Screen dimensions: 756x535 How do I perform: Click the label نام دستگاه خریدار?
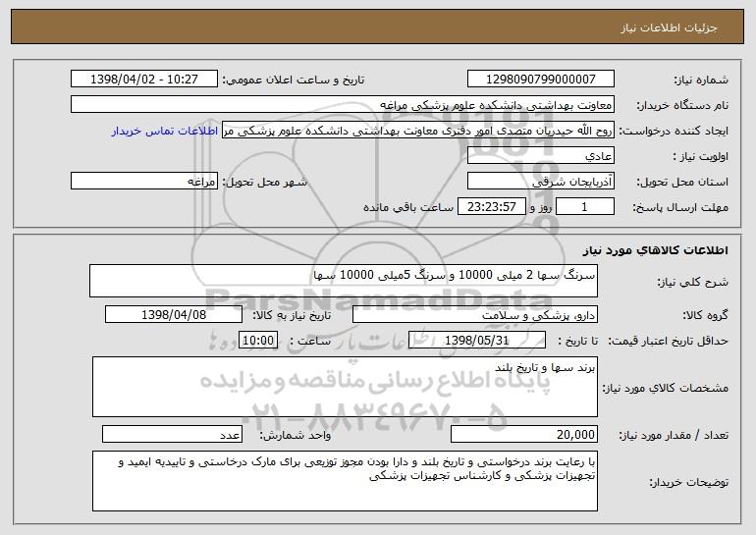(x=682, y=105)
